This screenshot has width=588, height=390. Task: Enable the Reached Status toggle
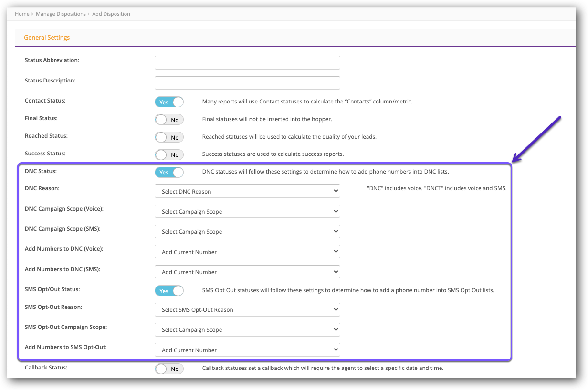169,137
